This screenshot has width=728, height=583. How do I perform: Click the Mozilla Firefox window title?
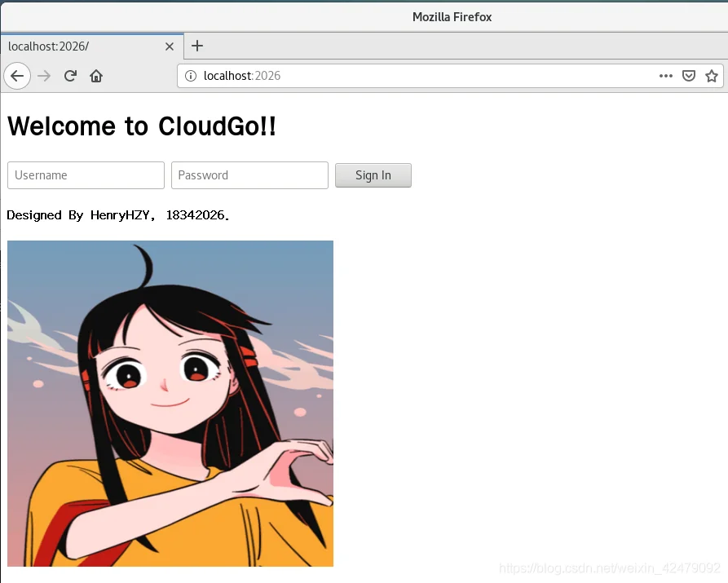coord(452,17)
